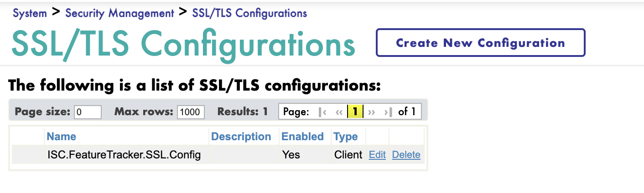The width and height of the screenshot is (644, 193).
Task: Focus the Page size input field
Action: click(88, 112)
